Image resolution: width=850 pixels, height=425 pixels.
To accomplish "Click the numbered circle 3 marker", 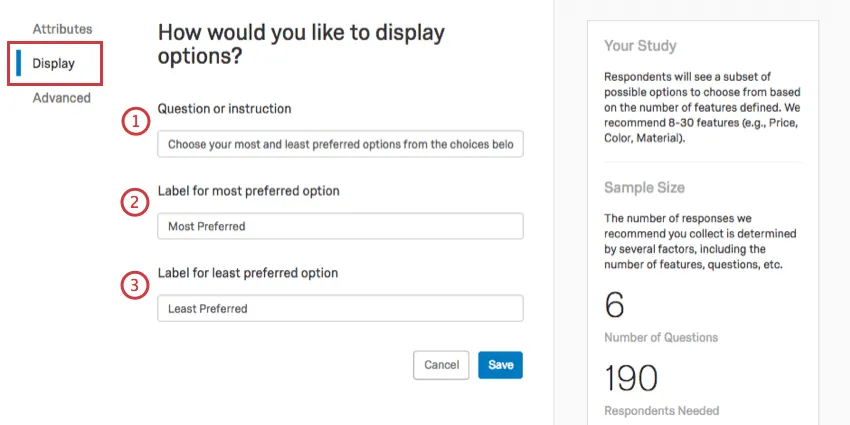I will tap(135, 285).
